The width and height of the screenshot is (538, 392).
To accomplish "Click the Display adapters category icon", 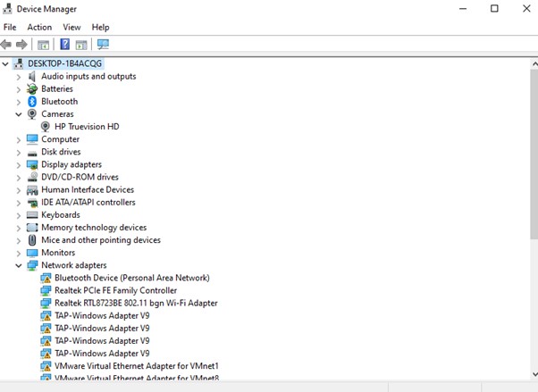I will point(32,164).
